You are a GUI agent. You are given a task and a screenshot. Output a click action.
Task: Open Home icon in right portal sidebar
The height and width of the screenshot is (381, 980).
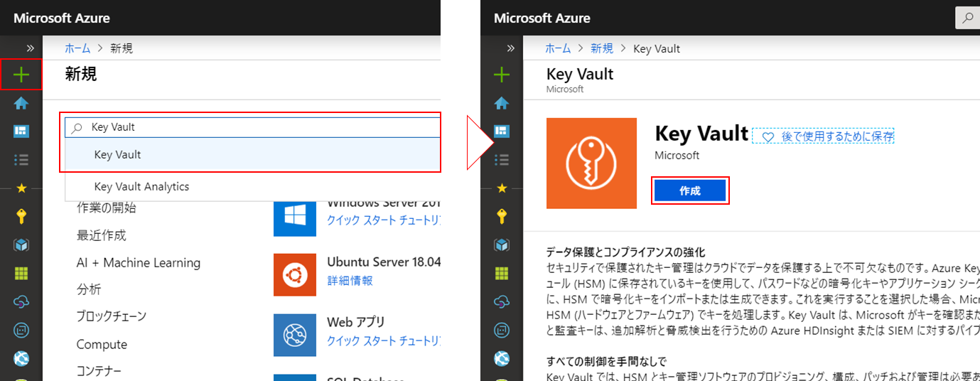[502, 103]
